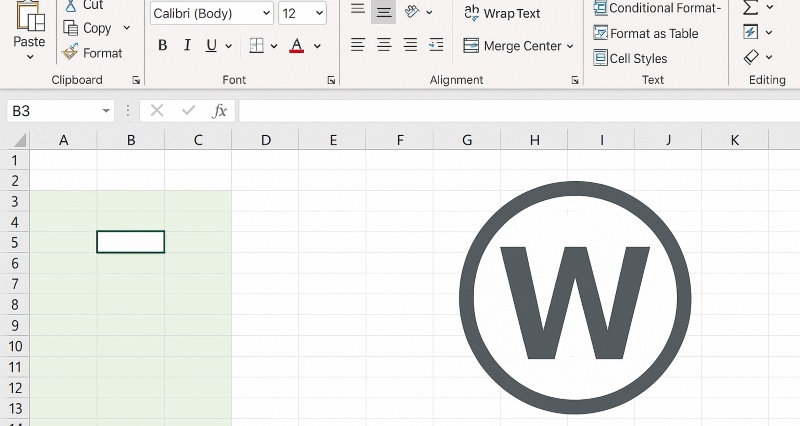
Task: Select the circled W logo image
Action: pyautogui.click(x=575, y=297)
